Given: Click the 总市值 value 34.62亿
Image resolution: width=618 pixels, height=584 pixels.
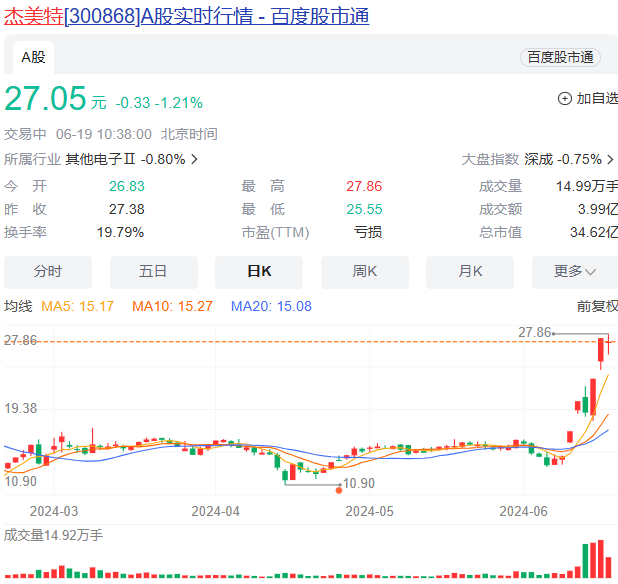Looking at the screenshot, I should click(x=594, y=232).
